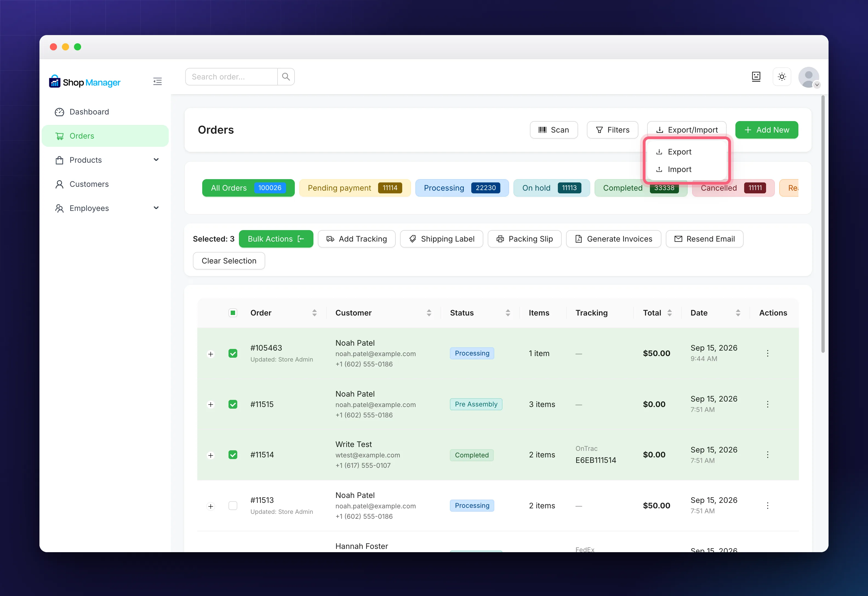Open the Filters button
868x596 pixels.
(612, 130)
